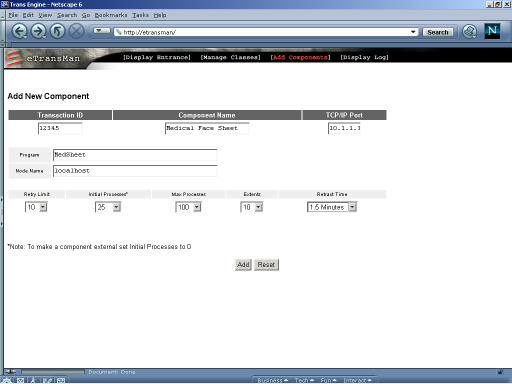
Task: Click the Add button
Action: 243,265
